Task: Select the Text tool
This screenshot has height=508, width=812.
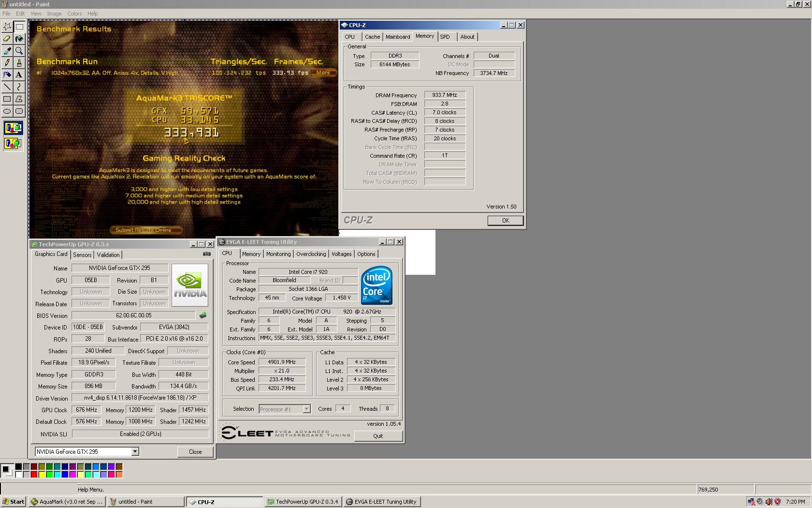Action: click(19, 75)
